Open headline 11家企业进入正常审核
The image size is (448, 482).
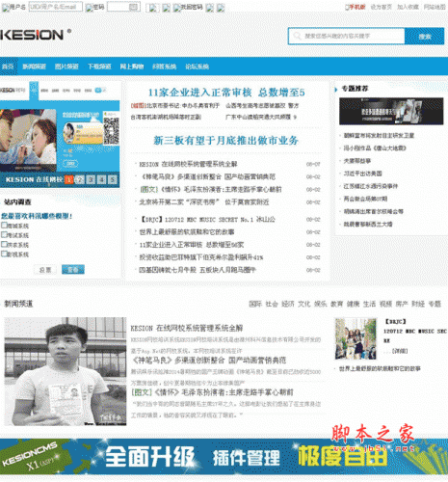pyautogui.click(x=226, y=93)
